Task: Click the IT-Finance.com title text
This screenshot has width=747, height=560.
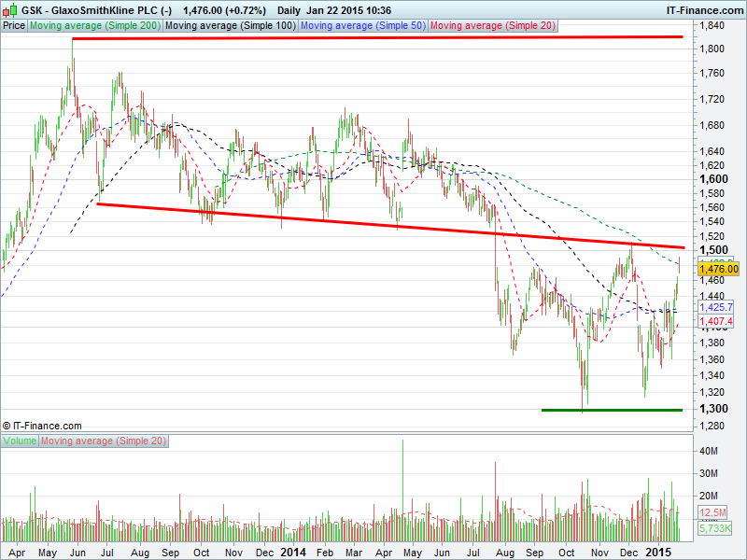Action: [x=704, y=10]
